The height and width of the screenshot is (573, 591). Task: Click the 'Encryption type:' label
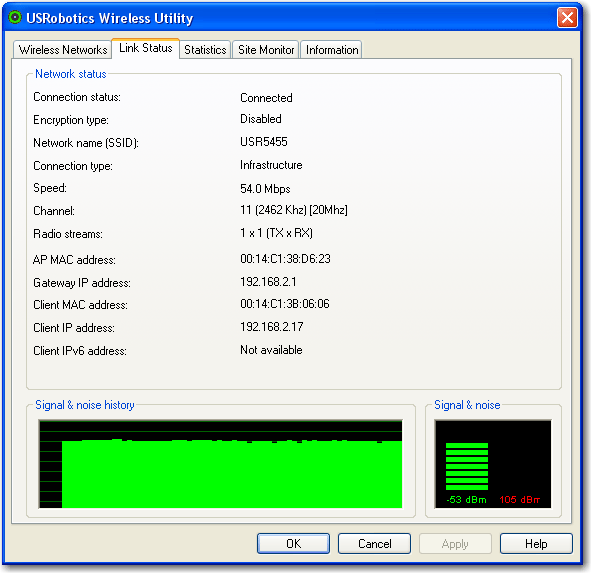[x=71, y=120]
